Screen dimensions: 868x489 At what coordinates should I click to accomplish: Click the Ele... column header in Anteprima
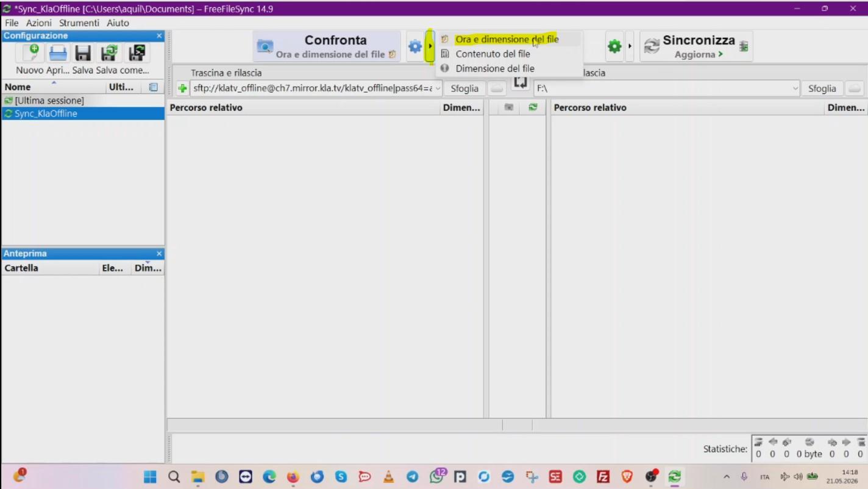pyautogui.click(x=115, y=268)
